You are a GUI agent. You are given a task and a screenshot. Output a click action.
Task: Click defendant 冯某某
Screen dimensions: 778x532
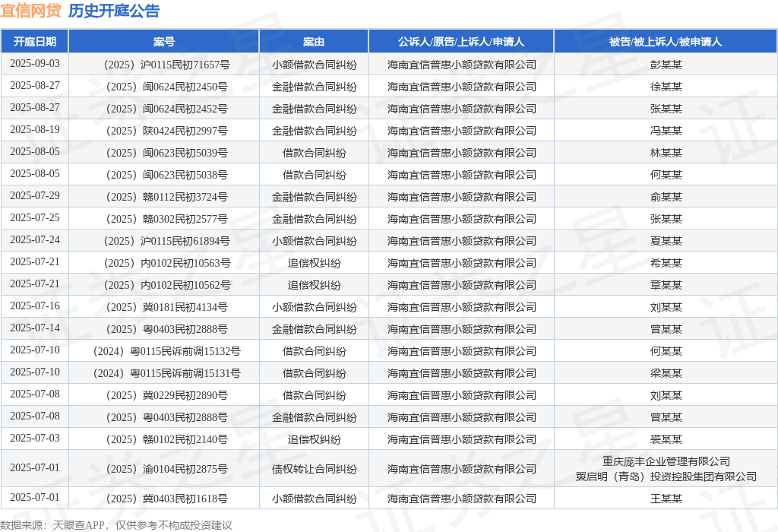(666, 131)
